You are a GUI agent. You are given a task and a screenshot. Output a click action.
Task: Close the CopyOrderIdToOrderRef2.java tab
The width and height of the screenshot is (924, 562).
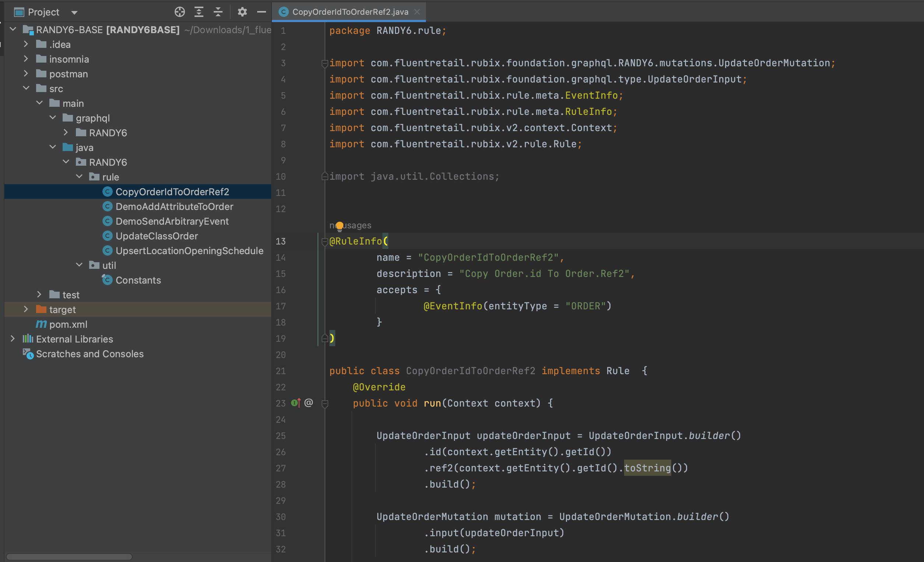click(x=417, y=12)
